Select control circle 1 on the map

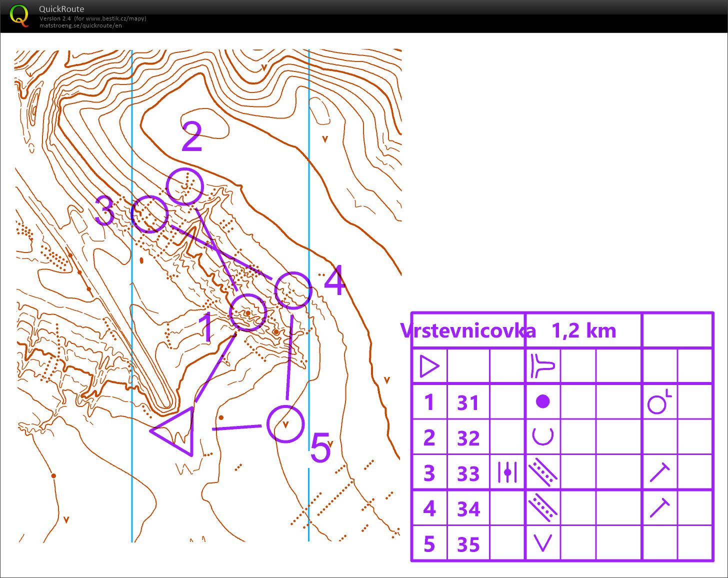pos(248,312)
